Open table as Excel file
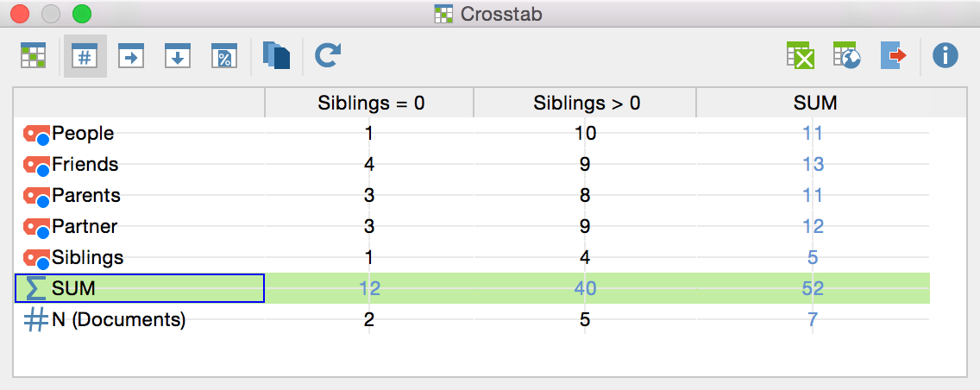This screenshot has width=980, height=390. [800, 55]
